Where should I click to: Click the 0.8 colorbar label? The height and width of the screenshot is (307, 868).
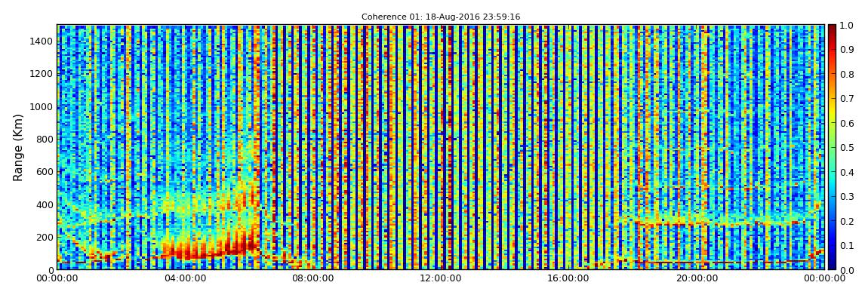(846, 74)
